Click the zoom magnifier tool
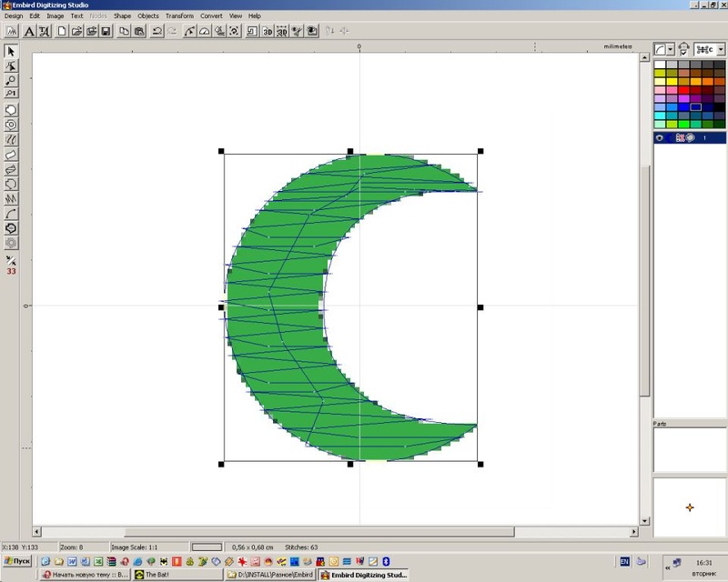728x582 pixels. point(11,80)
